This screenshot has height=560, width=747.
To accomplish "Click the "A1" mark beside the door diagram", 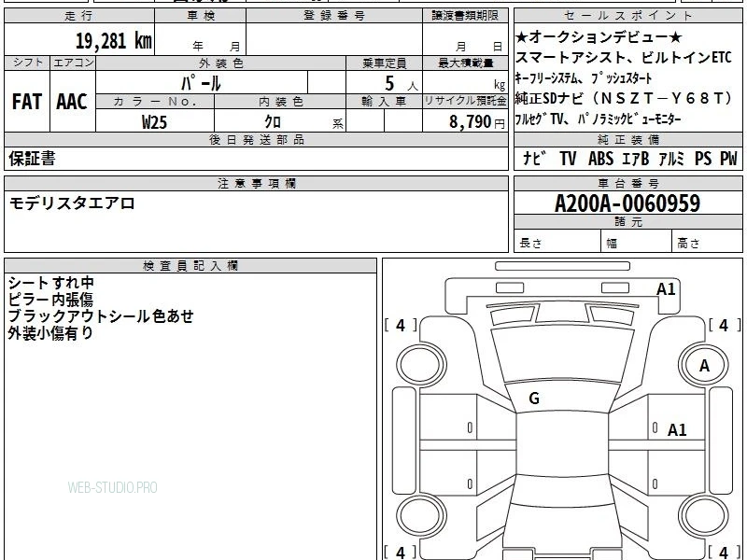I will pyautogui.click(x=677, y=430).
